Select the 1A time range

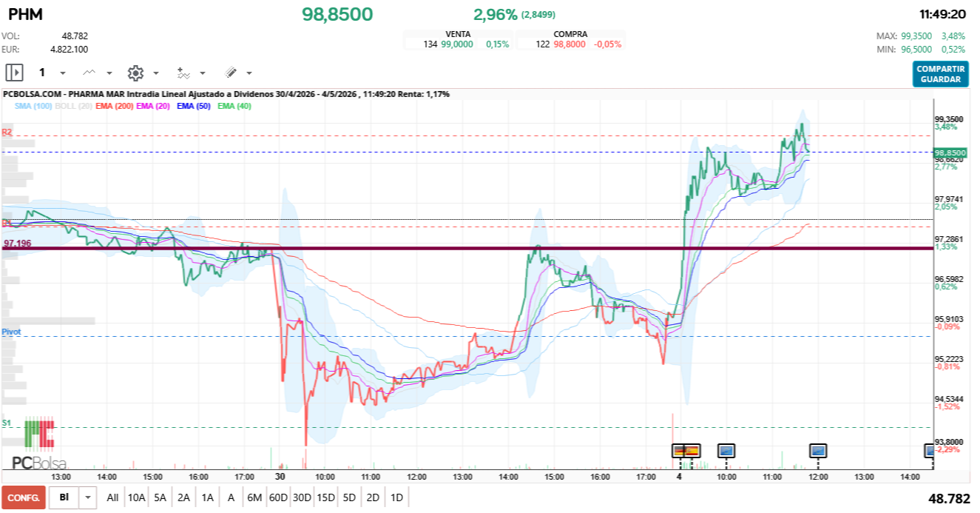click(207, 498)
